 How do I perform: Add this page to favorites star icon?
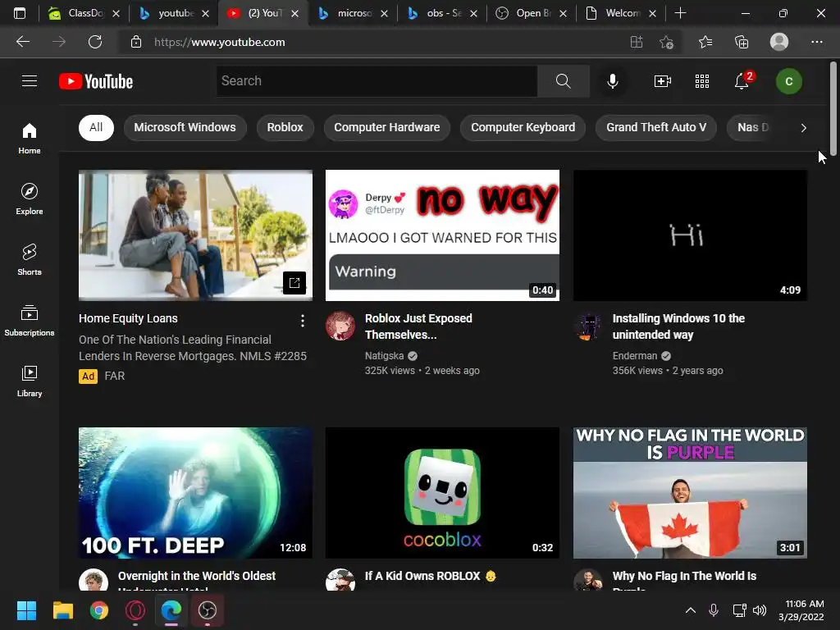coord(666,42)
